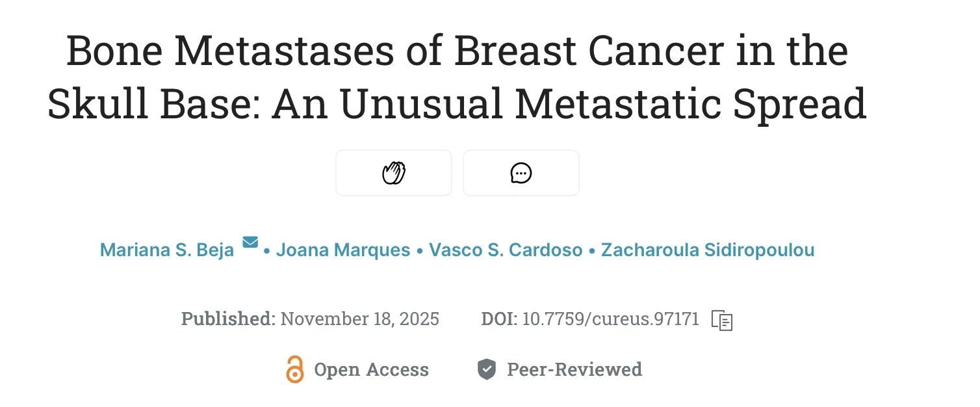Click the email envelope icon beside Beja
The width and height of the screenshot is (980, 407).
[x=250, y=243]
